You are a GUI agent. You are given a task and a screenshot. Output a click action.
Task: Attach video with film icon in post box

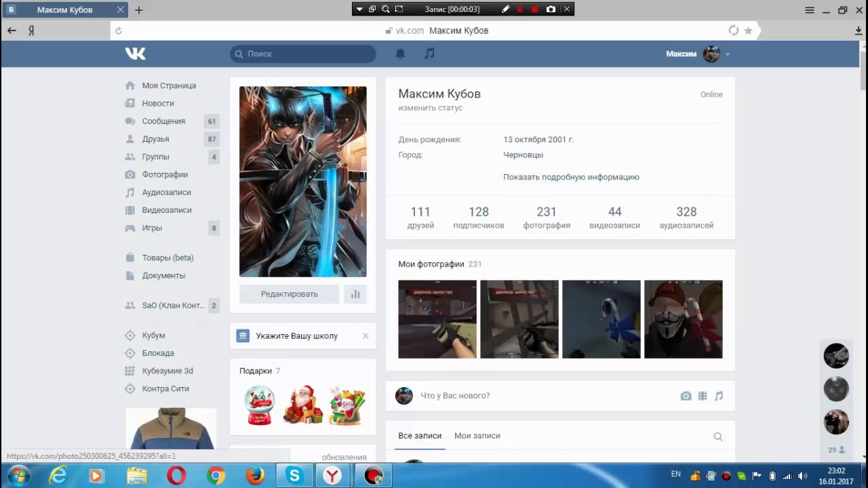tap(703, 396)
